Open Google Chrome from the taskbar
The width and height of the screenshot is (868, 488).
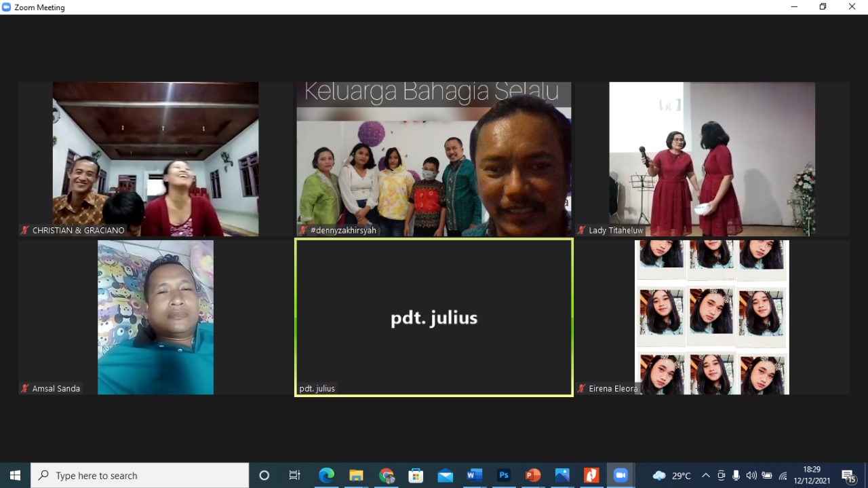point(386,476)
